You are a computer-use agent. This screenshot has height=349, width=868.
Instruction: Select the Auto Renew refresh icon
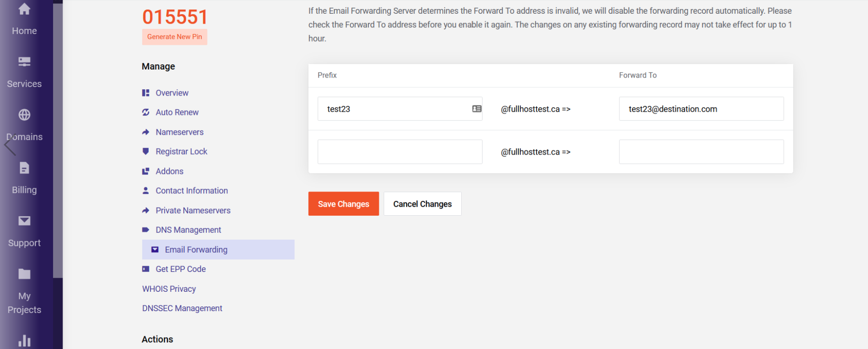coord(145,112)
